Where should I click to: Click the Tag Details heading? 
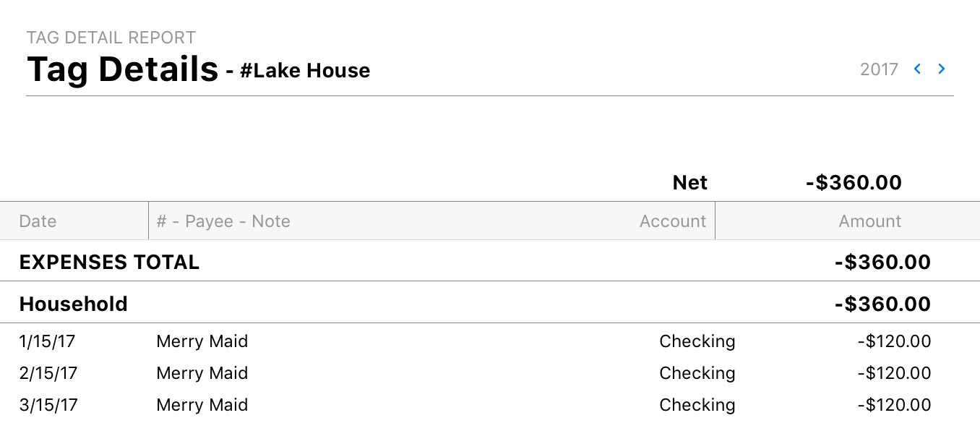coord(122,69)
